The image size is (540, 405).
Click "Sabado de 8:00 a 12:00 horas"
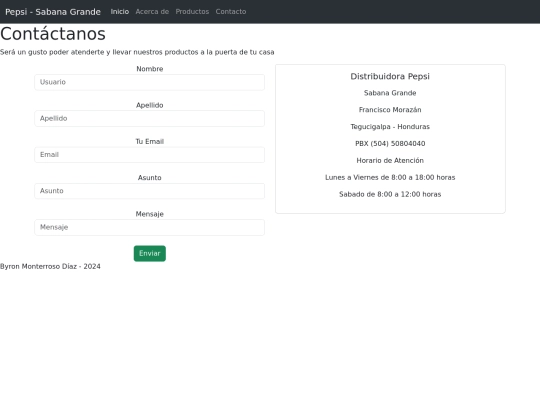click(390, 194)
